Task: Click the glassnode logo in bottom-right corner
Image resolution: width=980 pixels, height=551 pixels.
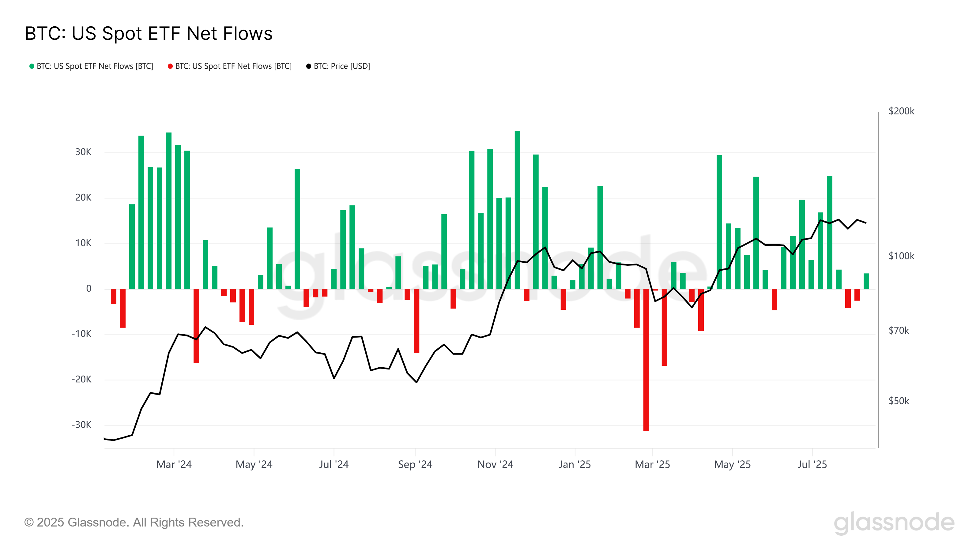Action: pyautogui.click(x=894, y=523)
